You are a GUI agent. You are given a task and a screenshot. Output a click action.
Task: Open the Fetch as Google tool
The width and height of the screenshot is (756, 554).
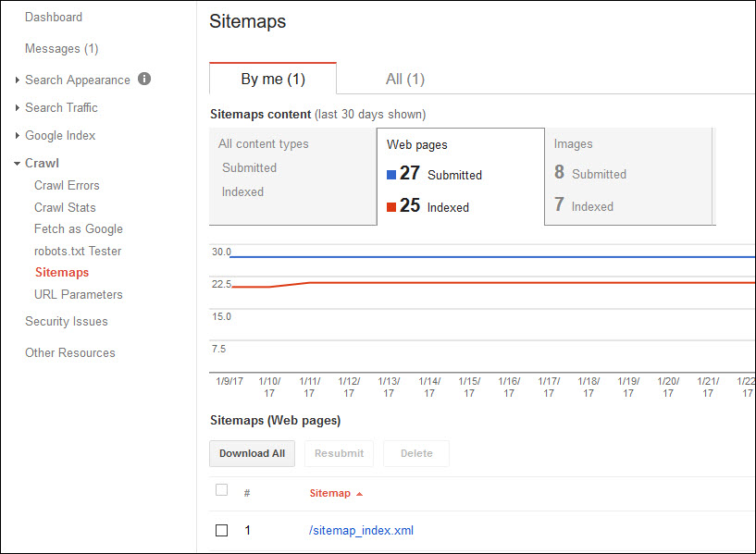click(x=79, y=229)
